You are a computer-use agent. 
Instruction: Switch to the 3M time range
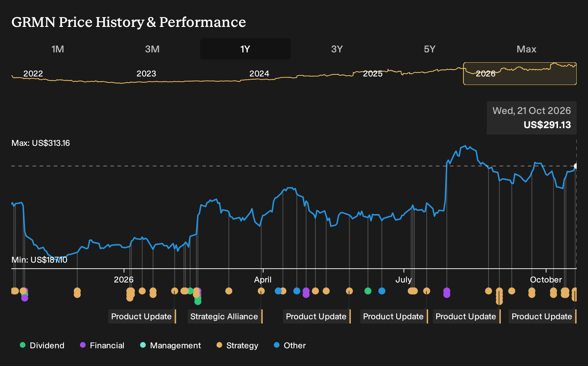(152, 49)
